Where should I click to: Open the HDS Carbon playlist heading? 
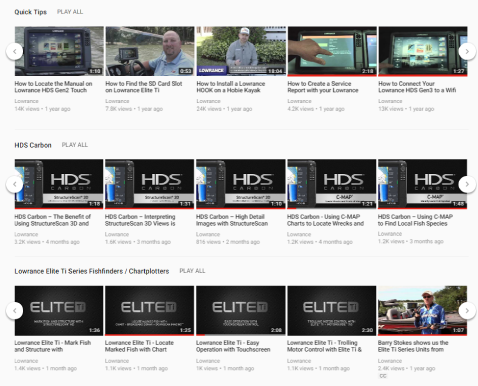[33, 145]
